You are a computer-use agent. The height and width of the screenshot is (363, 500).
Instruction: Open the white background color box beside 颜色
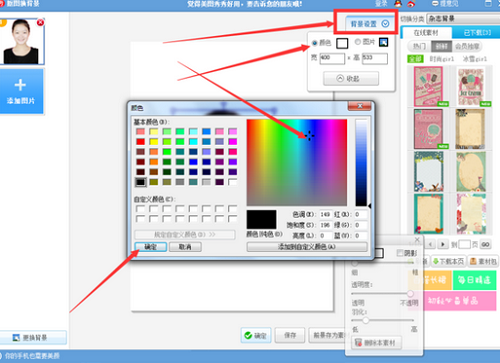342,43
